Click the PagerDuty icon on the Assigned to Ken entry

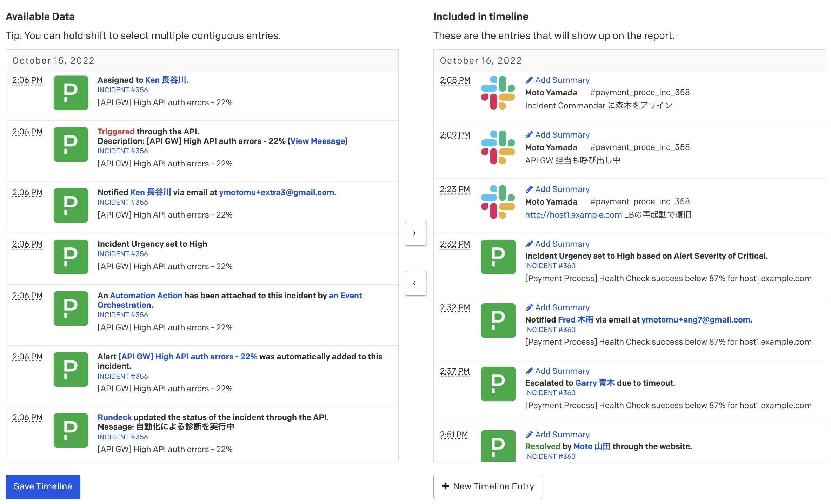[70, 93]
